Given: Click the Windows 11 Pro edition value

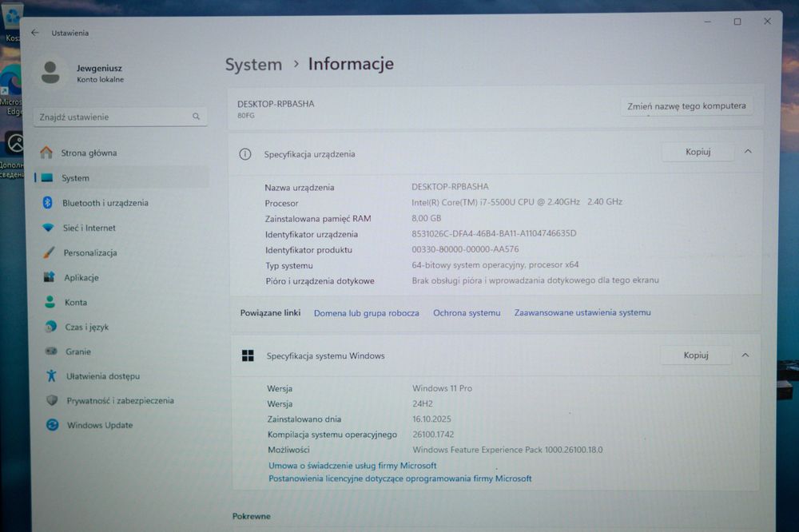Looking at the screenshot, I should click(443, 388).
